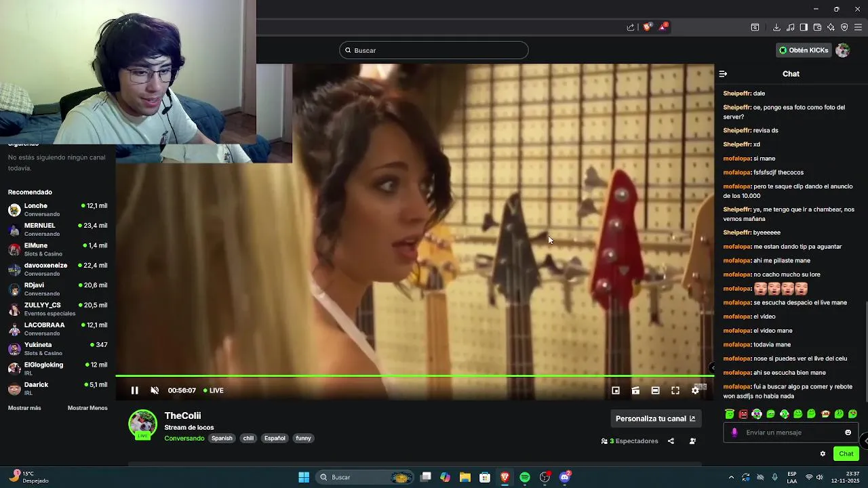Image resolution: width=868 pixels, height=488 pixels.
Task: Select the chill tag
Action: [x=248, y=439]
